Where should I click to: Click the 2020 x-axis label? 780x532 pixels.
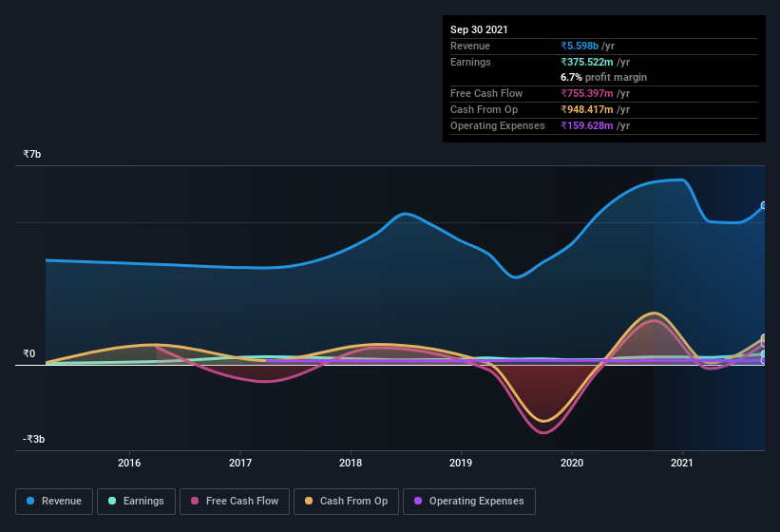click(572, 463)
